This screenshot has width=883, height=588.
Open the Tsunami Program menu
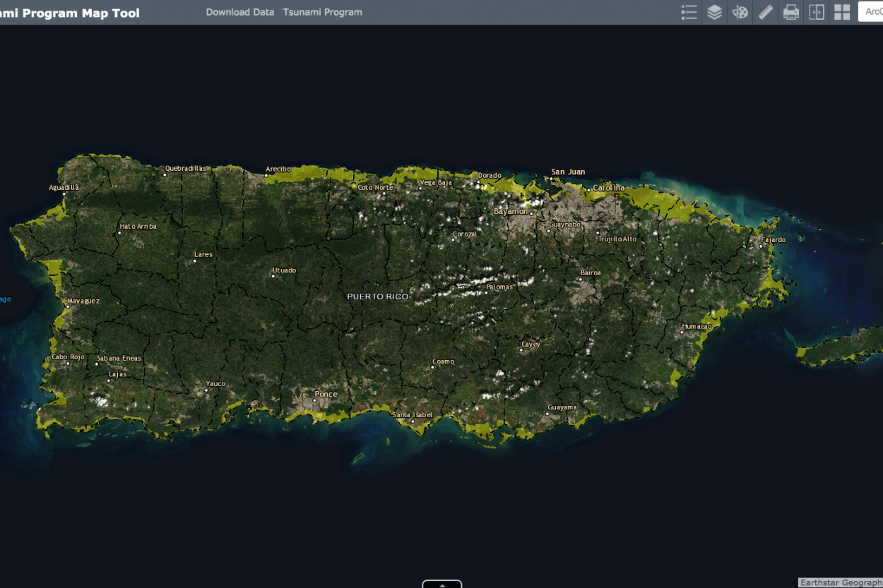322,12
